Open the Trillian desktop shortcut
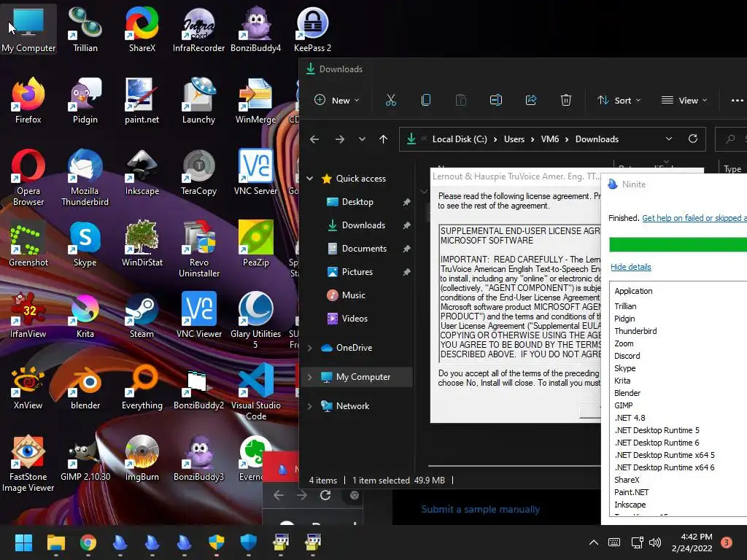Screen dimensions: 747x560 (85, 29)
